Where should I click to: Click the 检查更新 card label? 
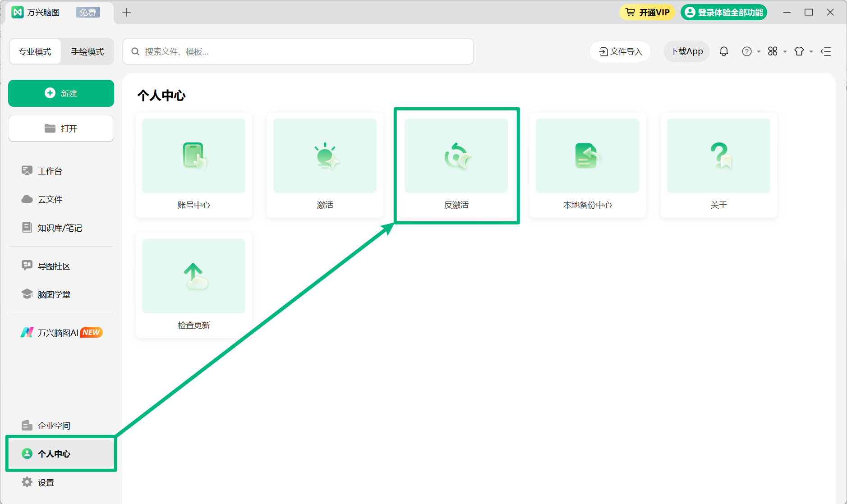coord(194,325)
